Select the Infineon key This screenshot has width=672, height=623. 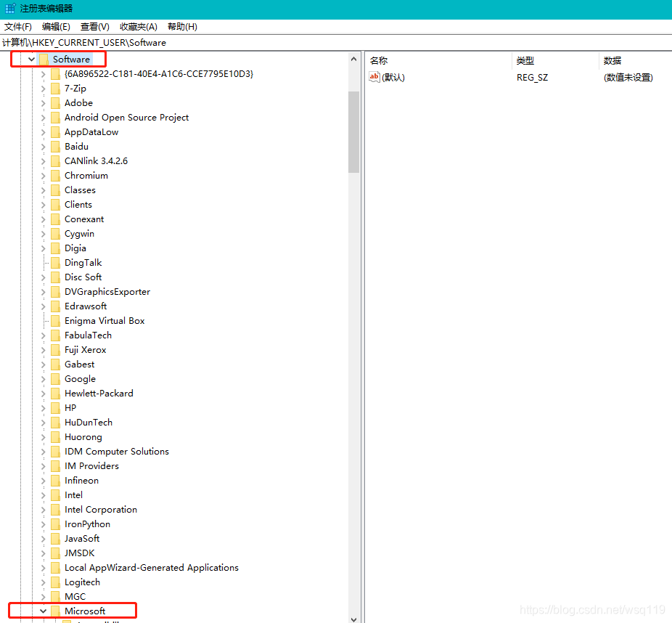[x=81, y=481]
